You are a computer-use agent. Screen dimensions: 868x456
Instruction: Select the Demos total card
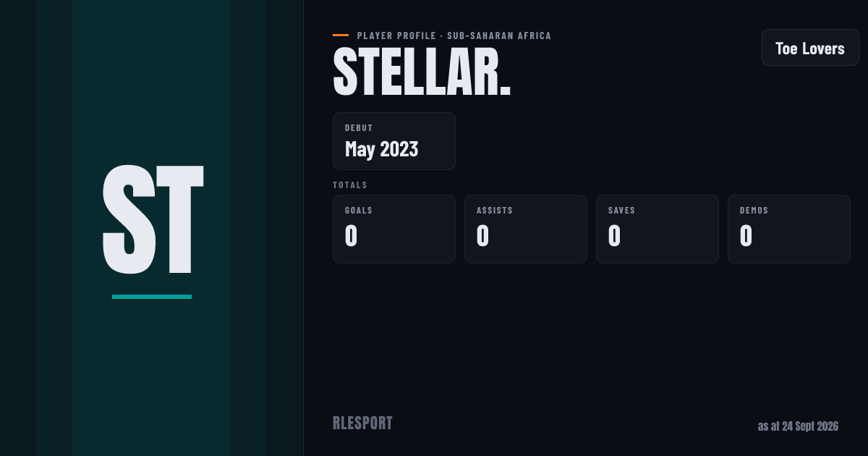[789, 229]
